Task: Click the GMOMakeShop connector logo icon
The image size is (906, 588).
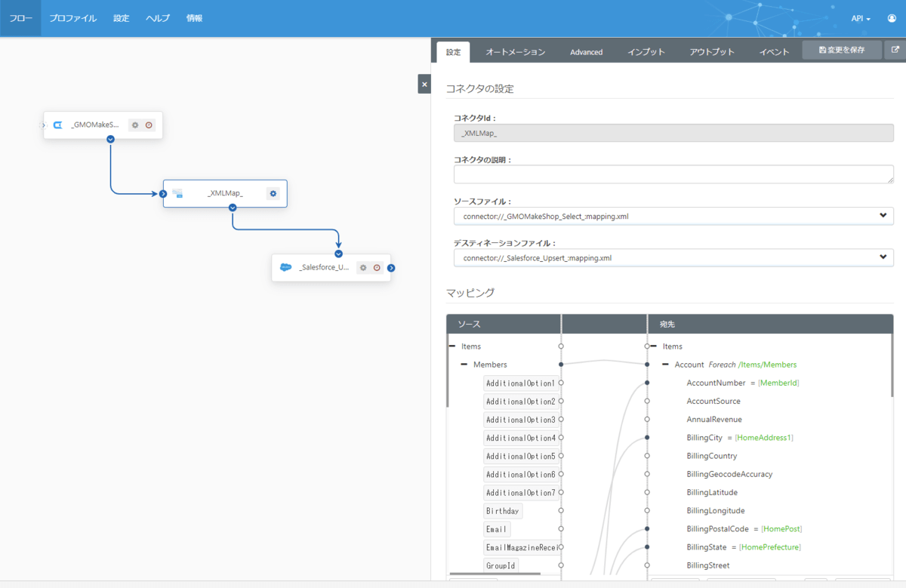Action: (x=58, y=125)
